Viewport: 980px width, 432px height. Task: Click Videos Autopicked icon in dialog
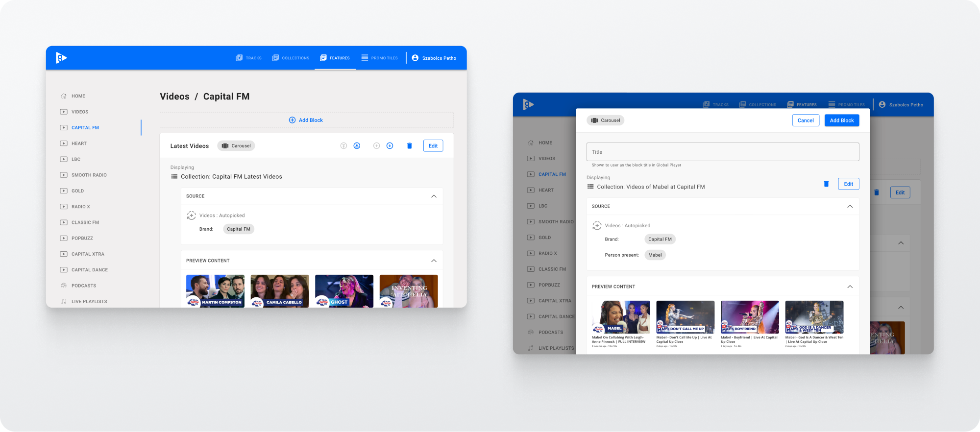(597, 226)
